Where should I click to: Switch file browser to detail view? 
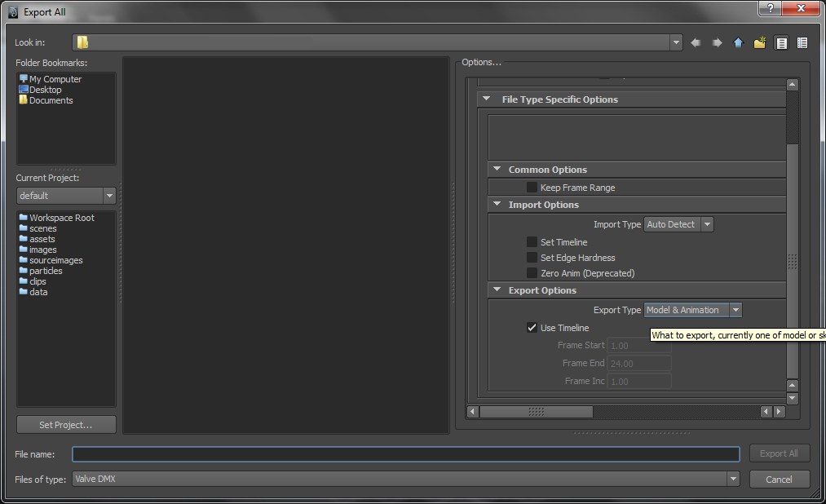(x=802, y=42)
